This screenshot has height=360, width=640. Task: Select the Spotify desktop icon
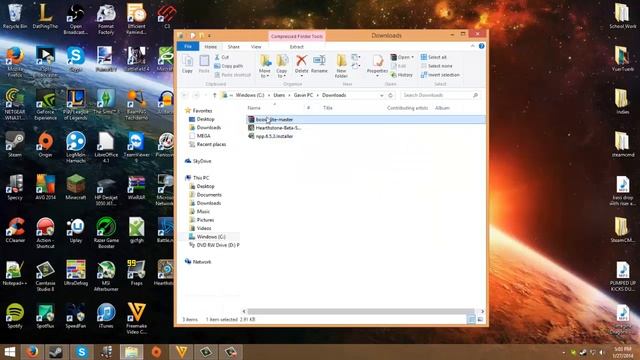pos(15,316)
